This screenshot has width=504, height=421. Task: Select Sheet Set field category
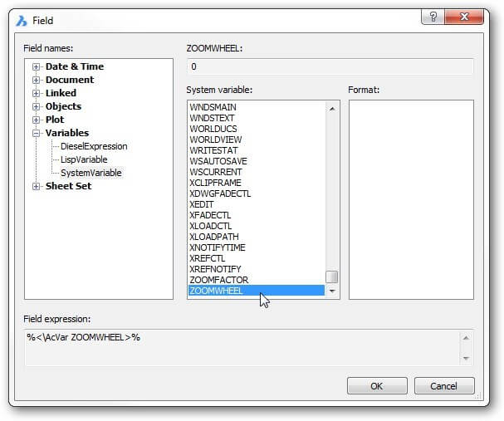[68, 186]
